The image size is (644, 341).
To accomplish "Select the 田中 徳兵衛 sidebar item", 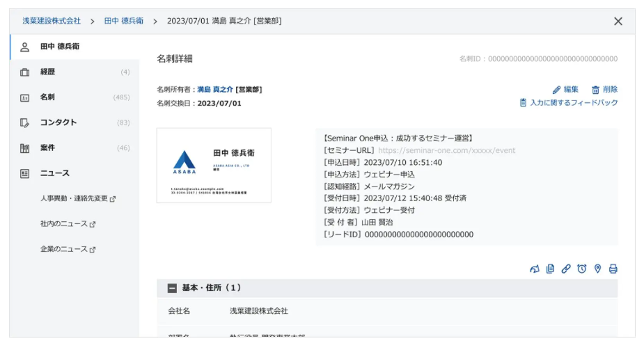I will click(x=74, y=47).
